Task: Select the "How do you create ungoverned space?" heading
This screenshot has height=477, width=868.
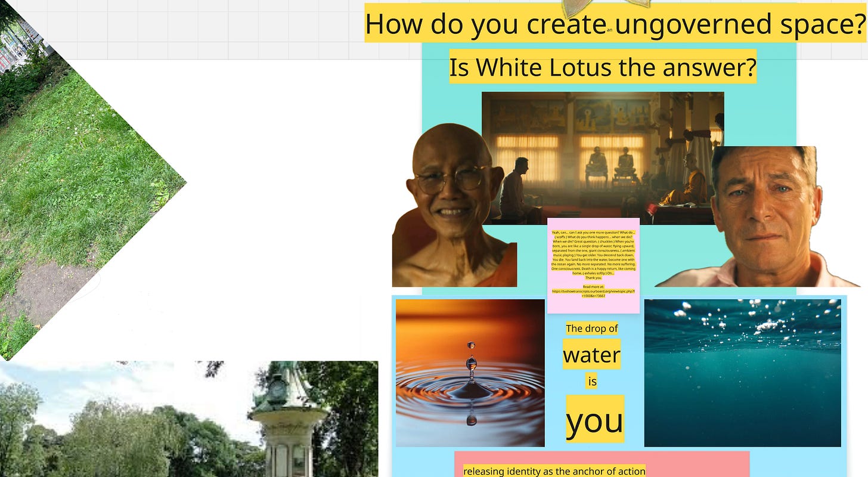Action: click(615, 23)
